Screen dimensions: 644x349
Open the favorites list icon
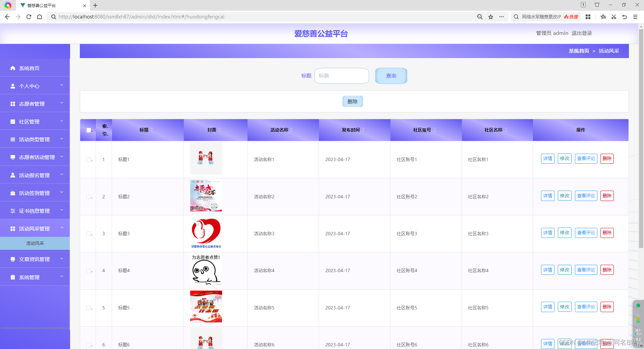pos(603,17)
